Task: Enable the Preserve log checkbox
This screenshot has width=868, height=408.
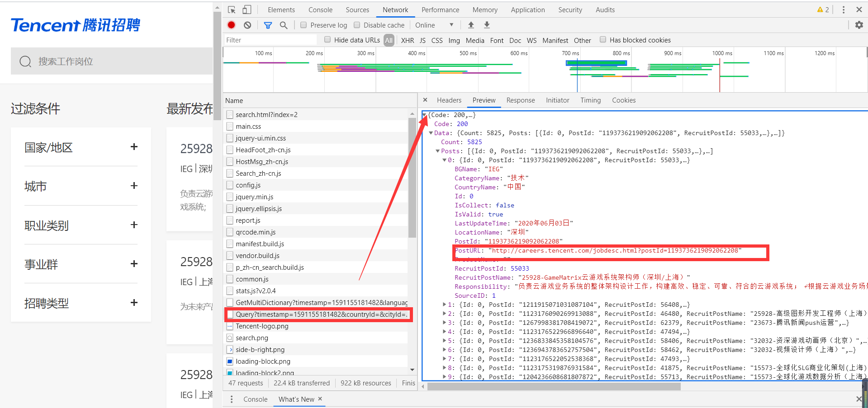Action: (304, 25)
